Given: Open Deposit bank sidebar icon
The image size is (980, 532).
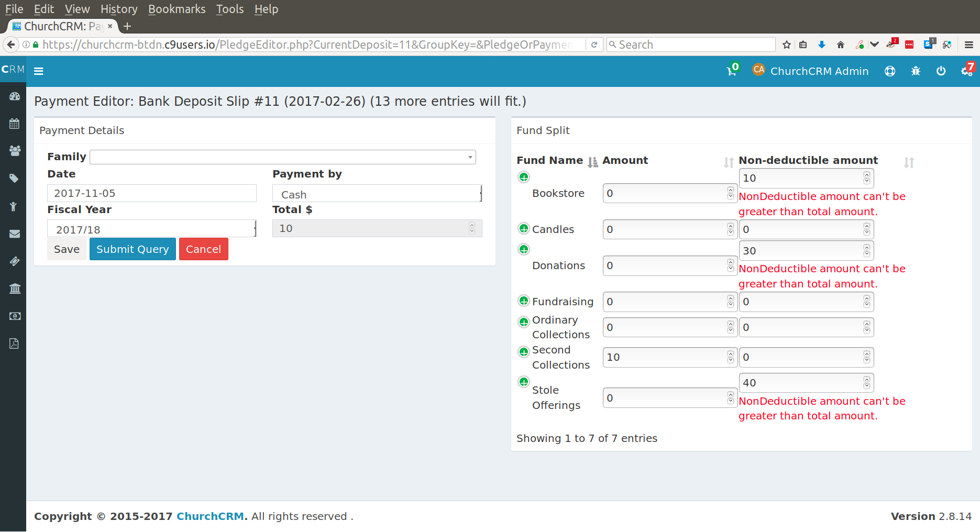Looking at the screenshot, I should coord(15,289).
